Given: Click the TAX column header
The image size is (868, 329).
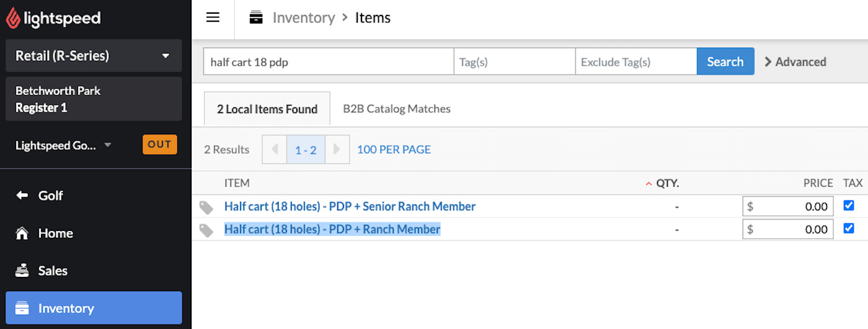Looking at the screenshot, I should coord(853,183).
